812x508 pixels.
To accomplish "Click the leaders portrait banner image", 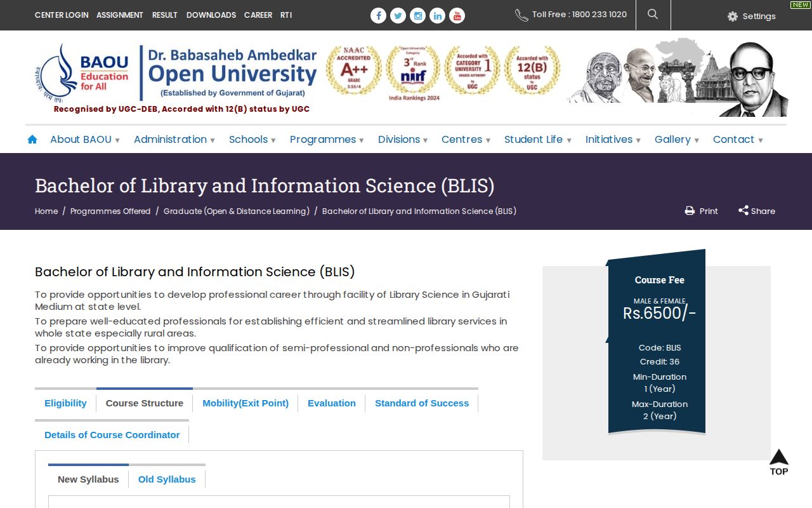I will (x=677, y=77).
